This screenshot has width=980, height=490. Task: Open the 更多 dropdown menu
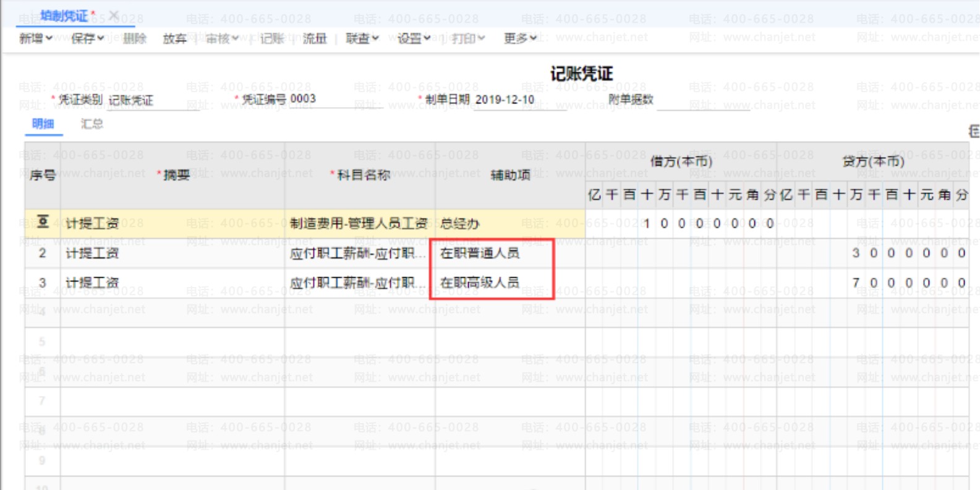point(520,38)
